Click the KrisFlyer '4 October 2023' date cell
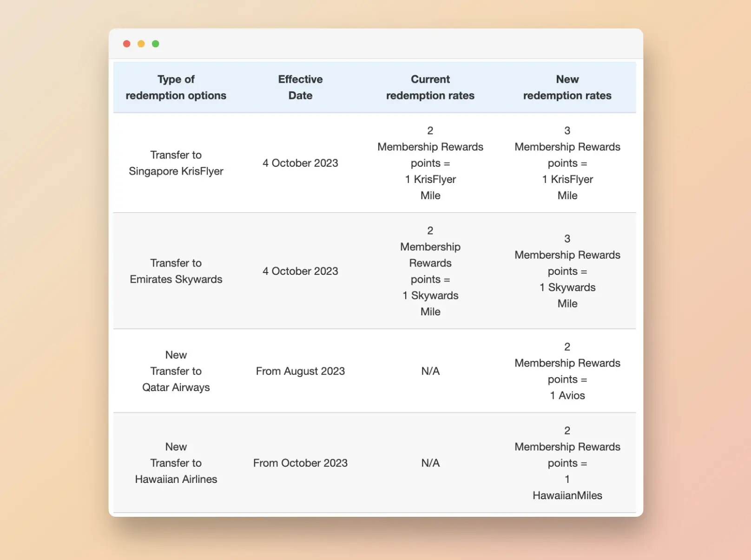The height and width of the screenshot is (560, 751). tap(300, 163)
